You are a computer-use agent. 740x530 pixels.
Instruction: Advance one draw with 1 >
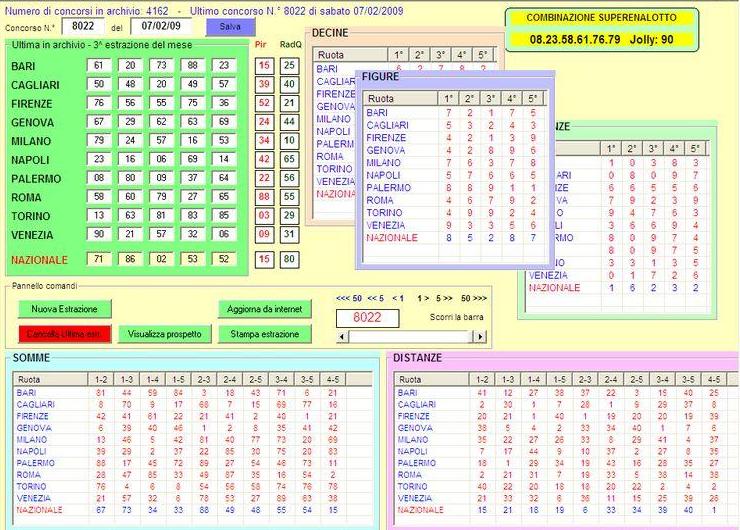click(x=423, y=298)
